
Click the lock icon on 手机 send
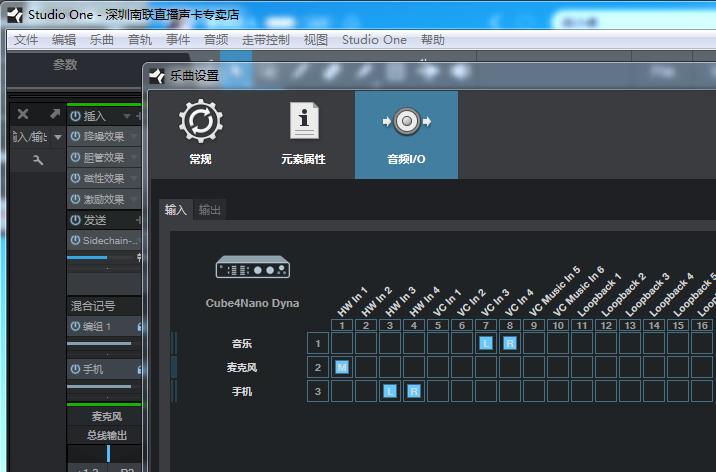[140, 369]
